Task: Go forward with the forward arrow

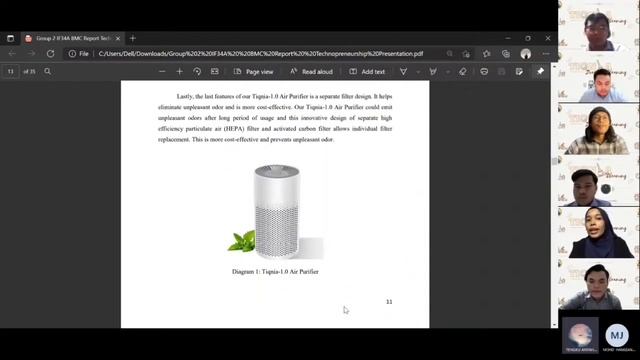Action: click(31, 53)
